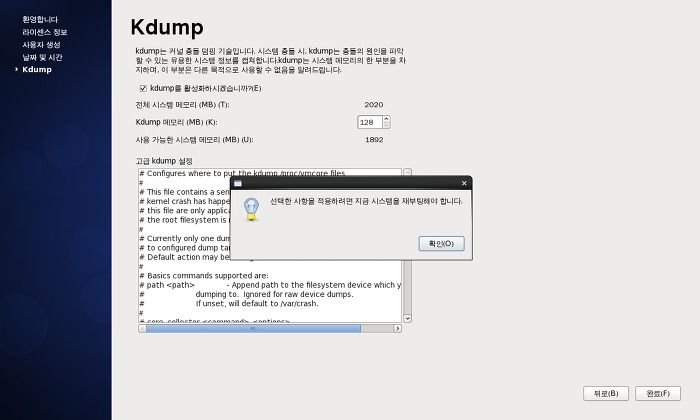700x420 pixels.
Task: Click the right arrow of the horizontal scrollbar
Action: pos(397,329)
